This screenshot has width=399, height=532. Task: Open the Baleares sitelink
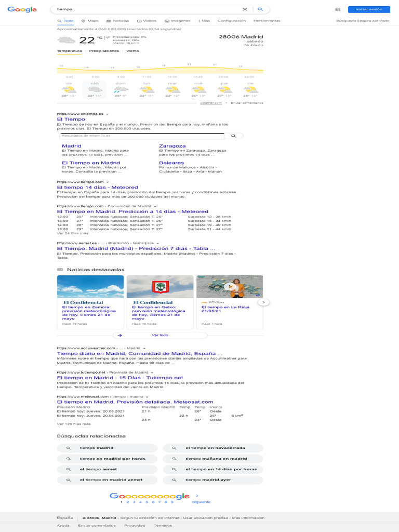171,163
